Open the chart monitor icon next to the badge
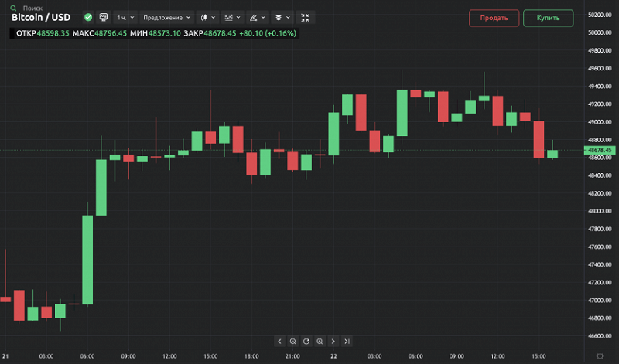 tap(103, 16)
